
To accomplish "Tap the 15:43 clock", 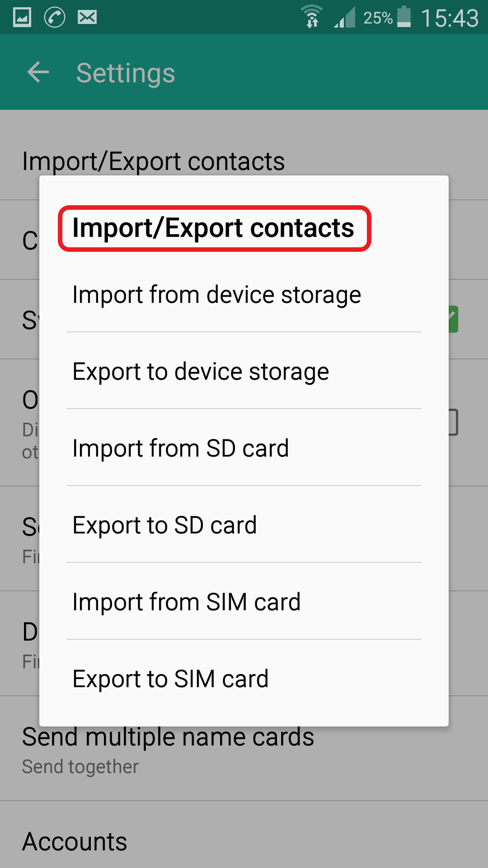I will pos(450,19).
